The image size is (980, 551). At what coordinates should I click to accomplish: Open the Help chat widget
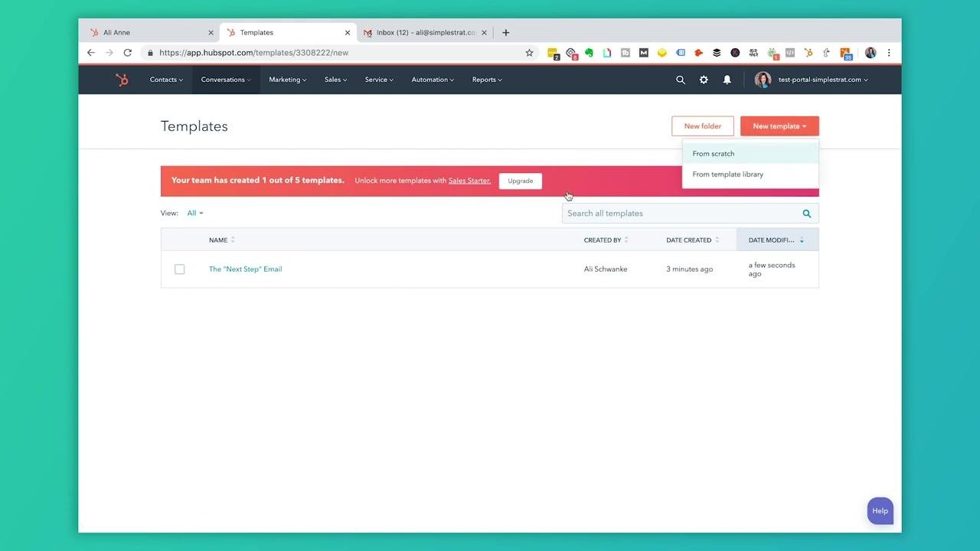tap(880, 511)
